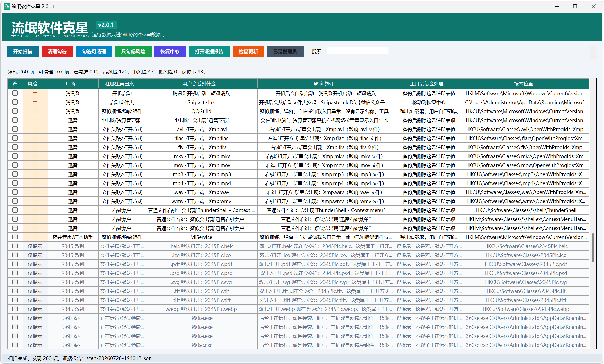Click the HKCU\Software\Classes\*\shell\ThunderShell path cell

point(526,210)
